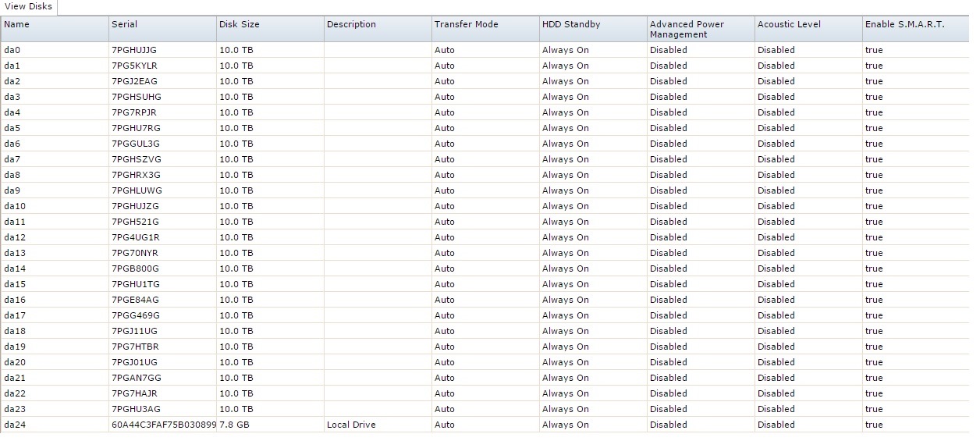Screen dimensions: 980x441
Task: Click serial number 7PGHU7RG
Action: (137, 128)
